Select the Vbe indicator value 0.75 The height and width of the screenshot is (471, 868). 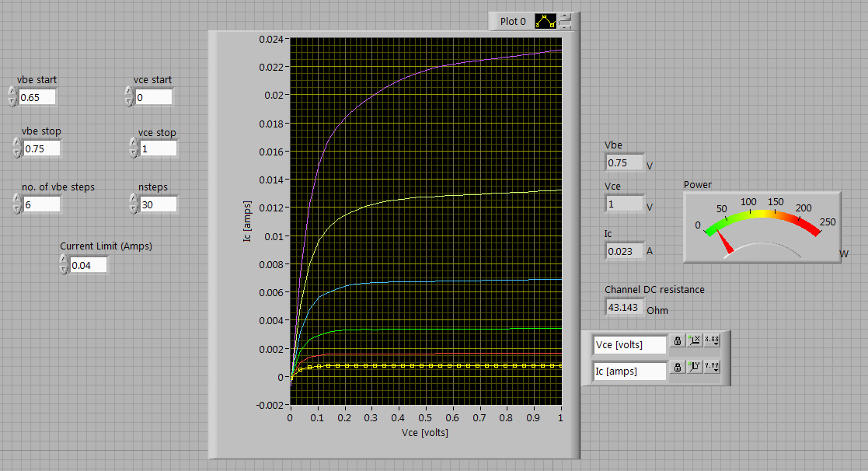coord(625,162)
